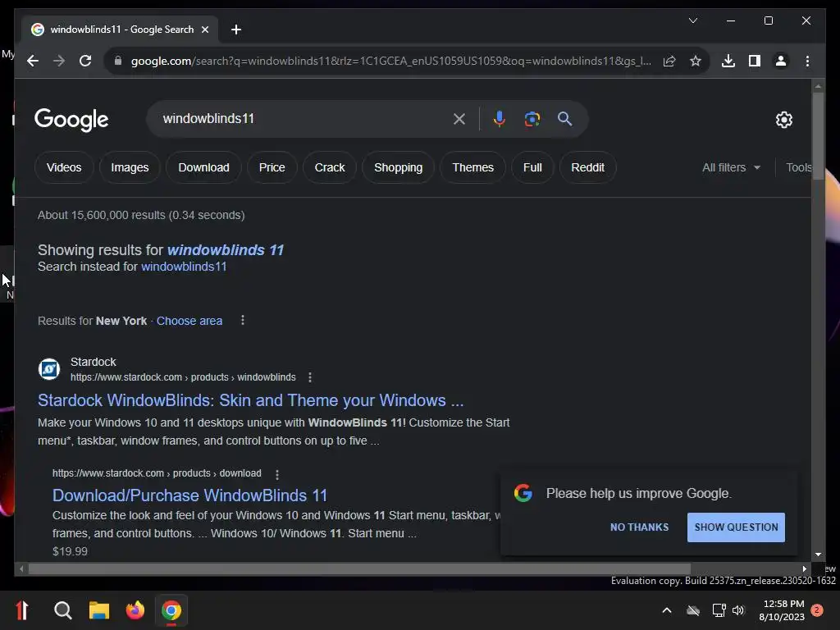Launch Firefox from taskbar
This screenshot has height=630, width=840.
click(135, 610)
